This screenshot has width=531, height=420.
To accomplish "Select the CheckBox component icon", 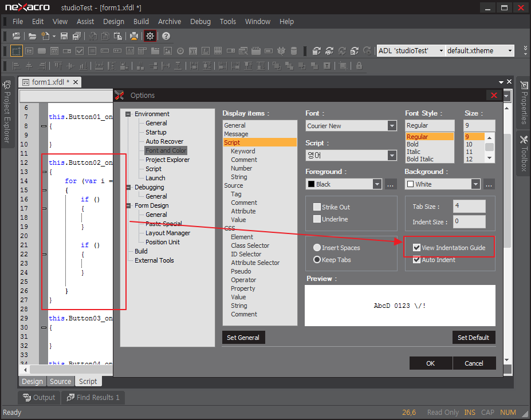I will point(80,51).
